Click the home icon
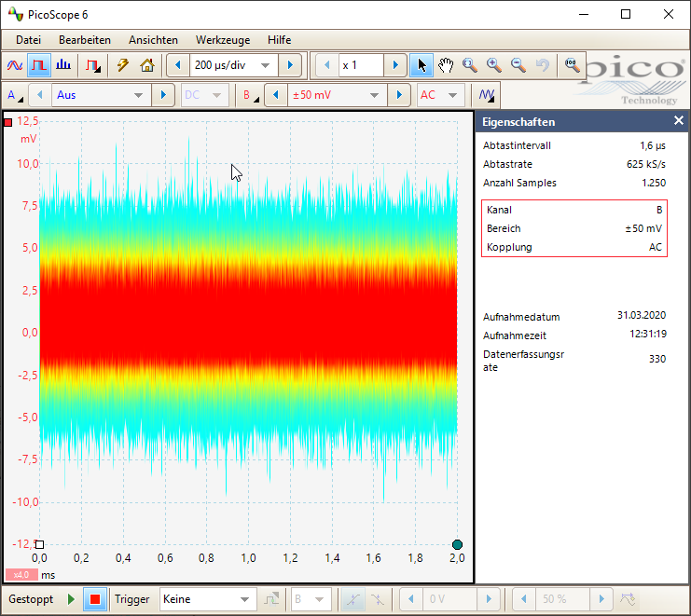Viewport: 691px width, 616px height. [147, 65]
